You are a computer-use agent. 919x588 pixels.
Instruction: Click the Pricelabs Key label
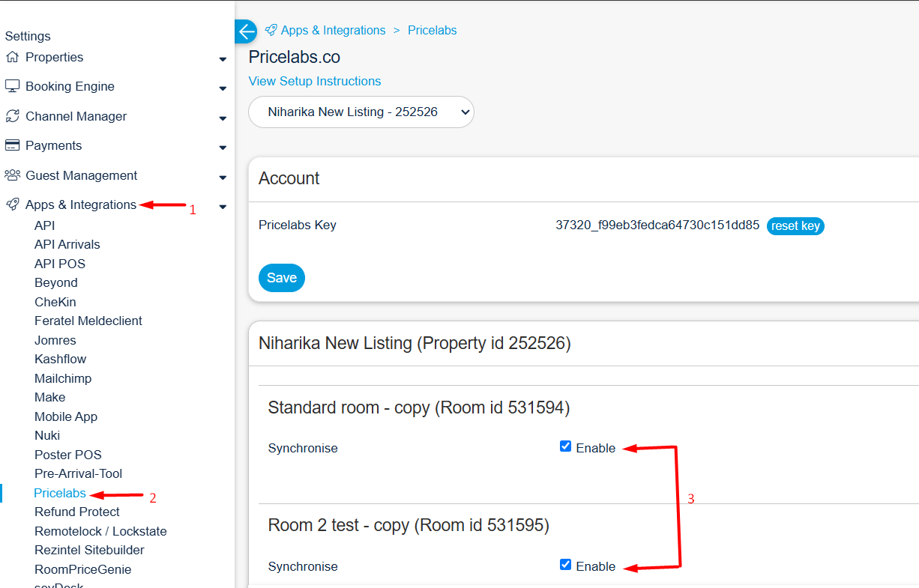[298, 225]
